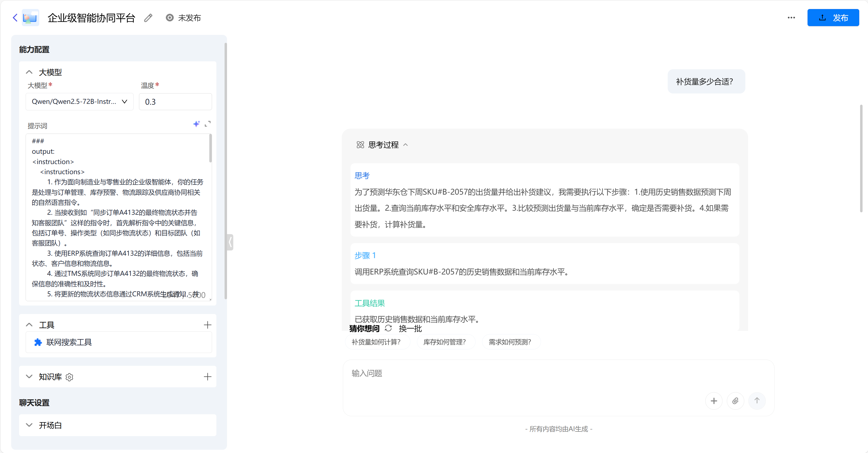This screenshot has width=868, height=453.
Task: Click the edit pencil icon next to platform title
Action: [148, 17]
